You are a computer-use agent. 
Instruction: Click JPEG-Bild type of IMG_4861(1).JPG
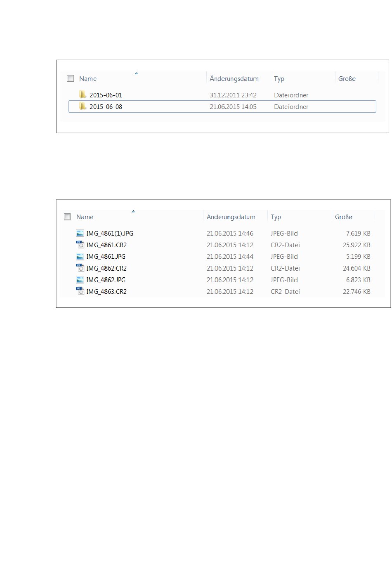pos(284,234)
